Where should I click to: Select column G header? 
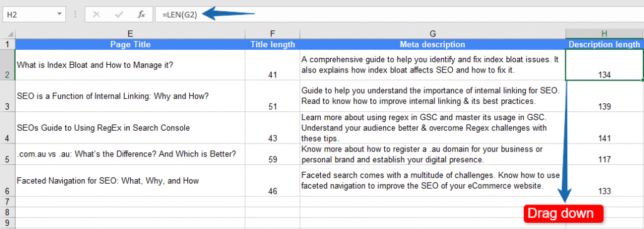433,34
